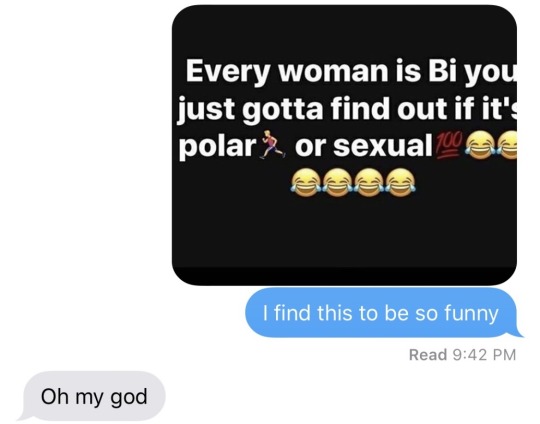Click the cut-off laughing emoji at image edge
This screenshot has width=540, height=424.
(507, 145)
